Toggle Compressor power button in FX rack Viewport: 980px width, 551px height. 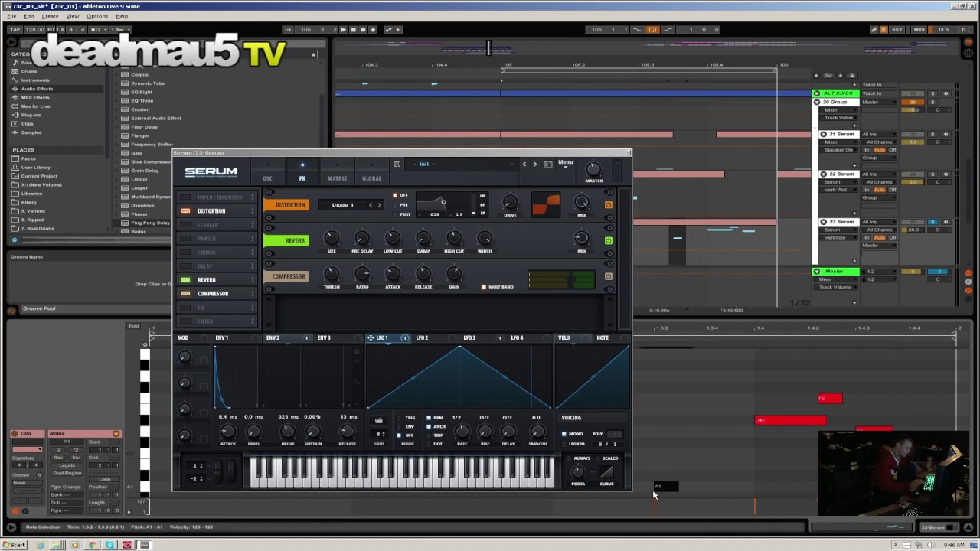click(x=609, y=276)
